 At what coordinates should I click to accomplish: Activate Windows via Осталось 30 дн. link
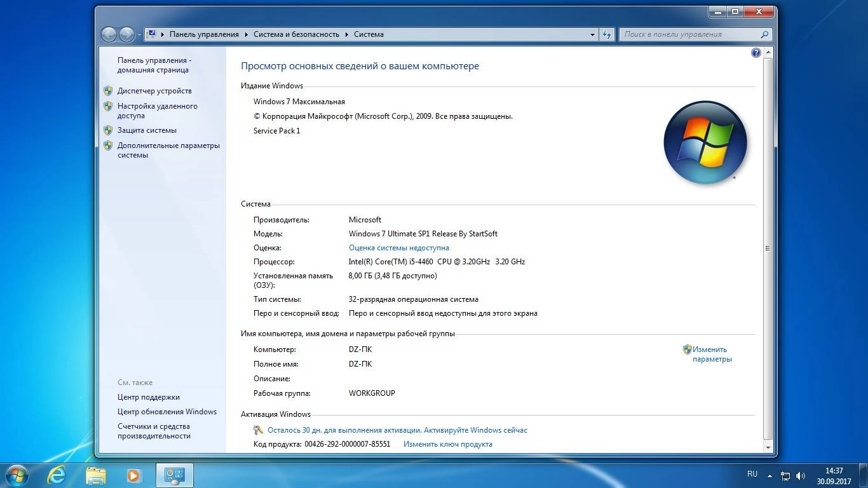(x=397, y=430)
